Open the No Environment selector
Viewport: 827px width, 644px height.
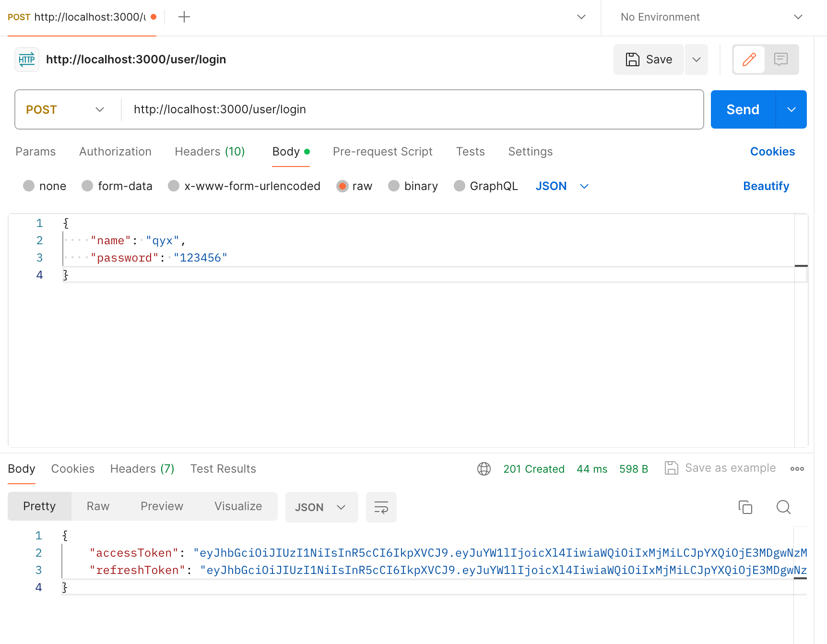coord(711,17)
